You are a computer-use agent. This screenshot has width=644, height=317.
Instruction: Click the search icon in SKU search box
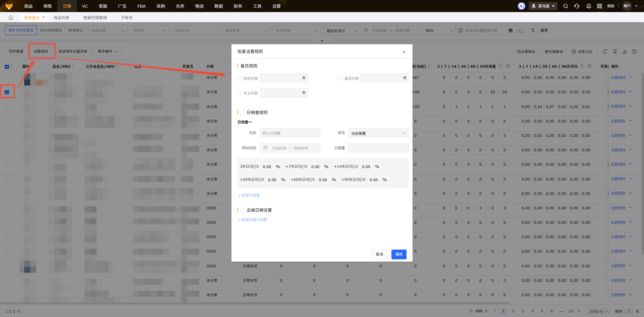(x=521, y=31)
